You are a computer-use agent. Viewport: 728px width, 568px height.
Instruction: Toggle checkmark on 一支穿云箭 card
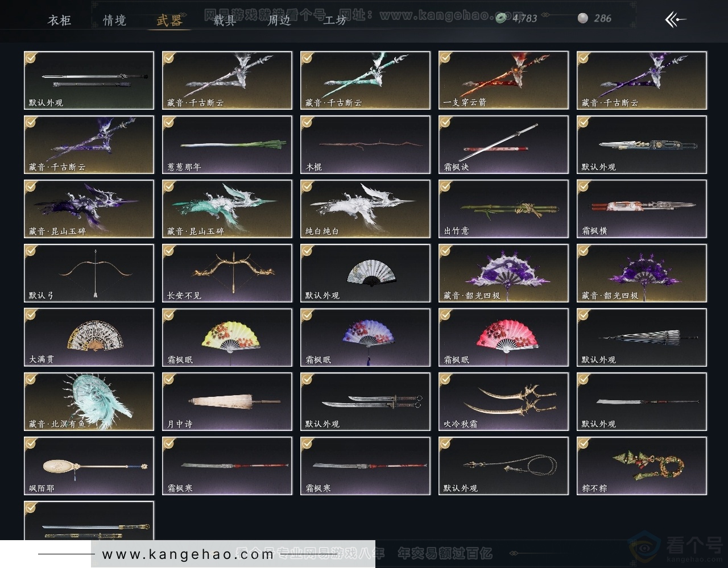445,57
